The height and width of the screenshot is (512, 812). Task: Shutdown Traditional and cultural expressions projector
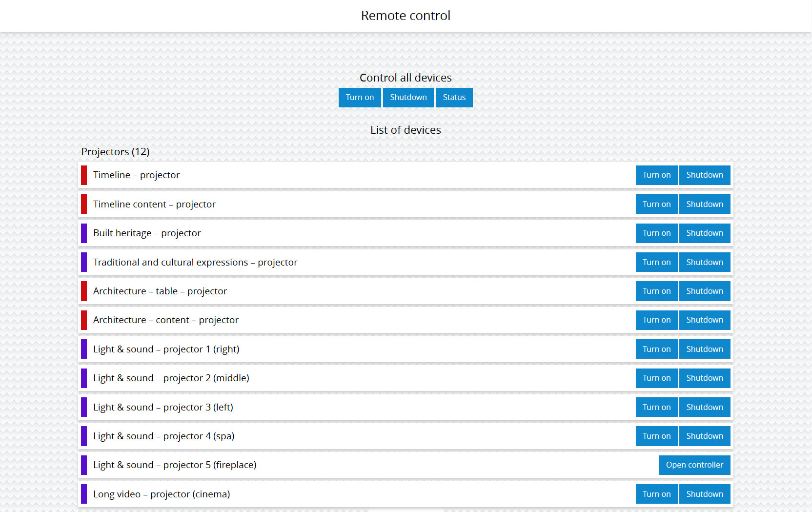[705, 262]
